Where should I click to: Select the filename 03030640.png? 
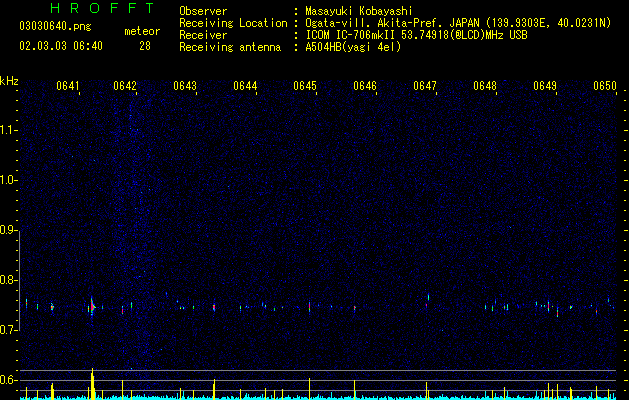tap(55, 26)
